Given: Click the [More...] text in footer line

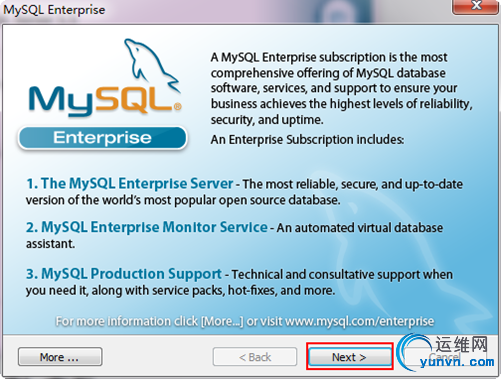Looking at the screenshot, I should (x=222, y=322).
